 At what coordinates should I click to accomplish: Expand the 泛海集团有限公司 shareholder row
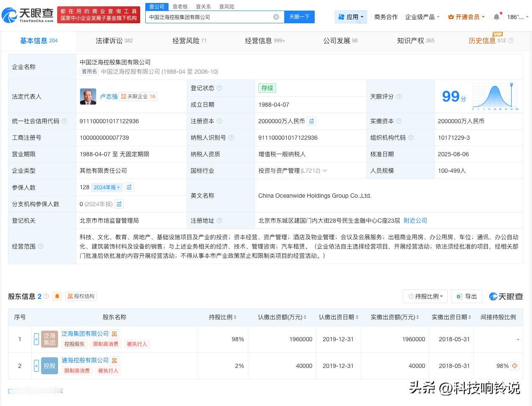(x=36, y=339)
